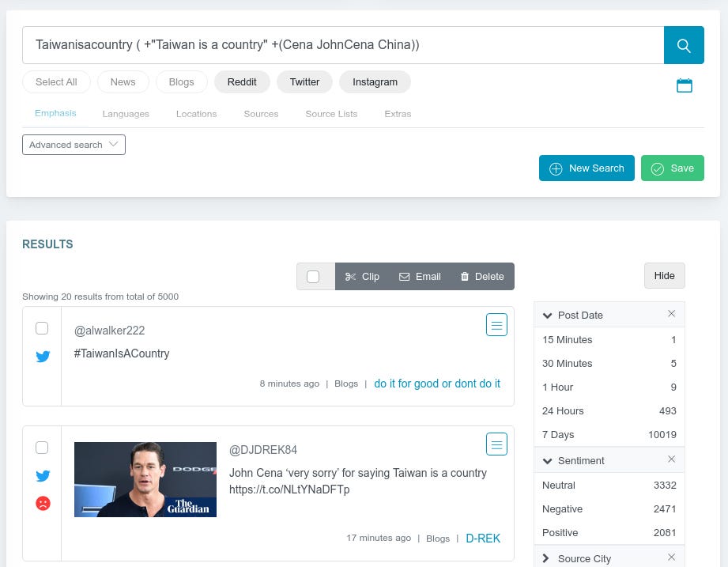Open the John Cena Guardian thumbnail
The height and width of the screenshot is (567, 728).
pos(145,479)
